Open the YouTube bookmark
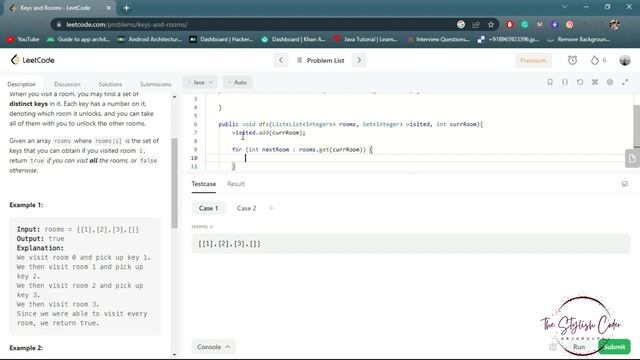Screen dimensions: 640x360 pos(23,39)
